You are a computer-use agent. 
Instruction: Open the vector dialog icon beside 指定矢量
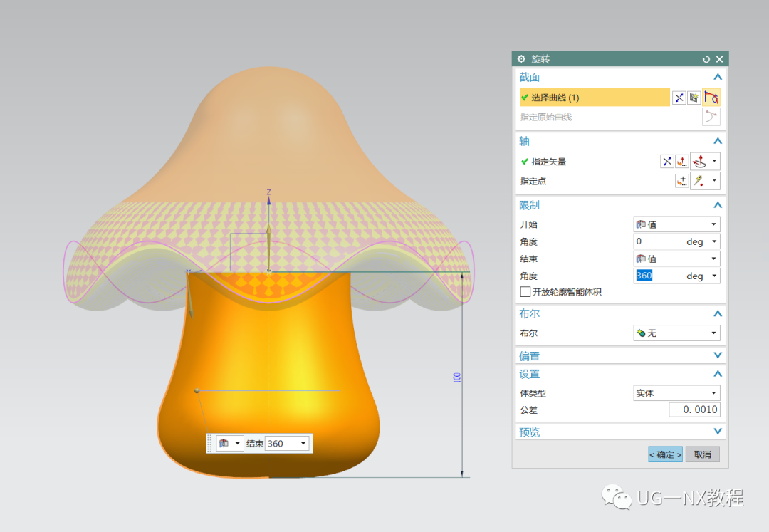point(681,162)
